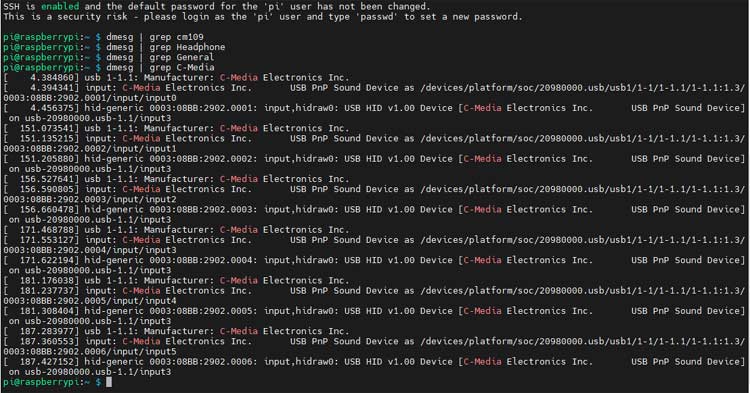Click the 171.468788 Manufacturer log line

[x=176, y=229]
